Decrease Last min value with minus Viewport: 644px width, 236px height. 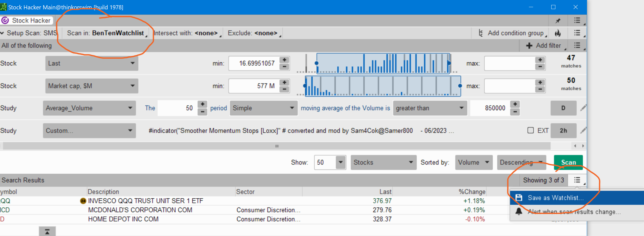click(284, 67)
